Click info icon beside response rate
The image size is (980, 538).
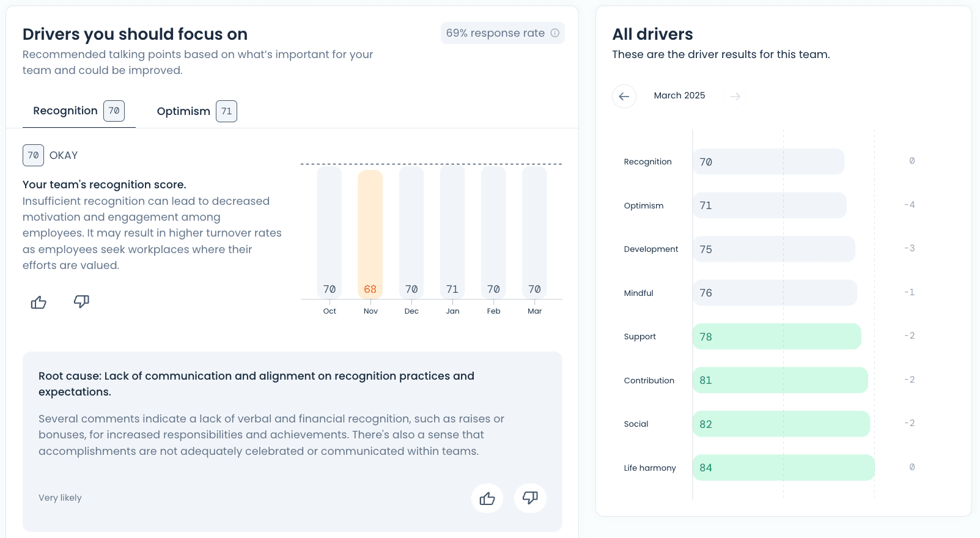pos(555,33)
